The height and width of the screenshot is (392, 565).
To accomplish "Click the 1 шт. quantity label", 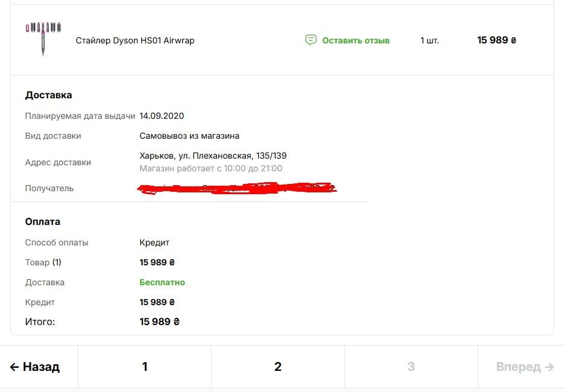I will point(430,40).
